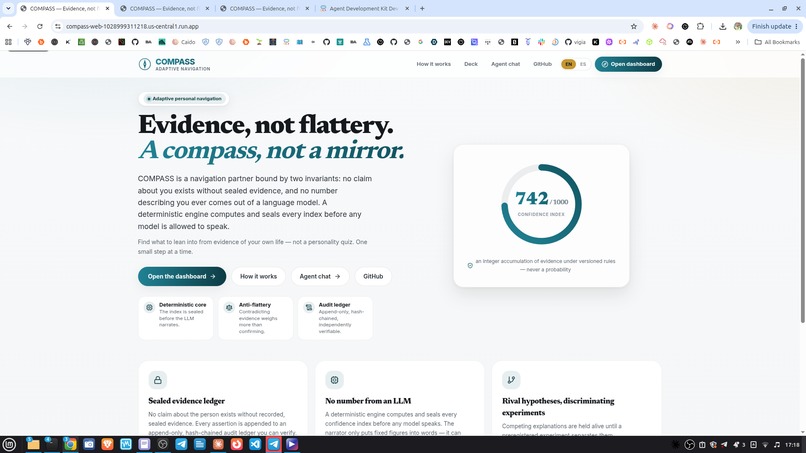Open How it works in the top navigation
The image size is (806, 453).
point(433,64)
